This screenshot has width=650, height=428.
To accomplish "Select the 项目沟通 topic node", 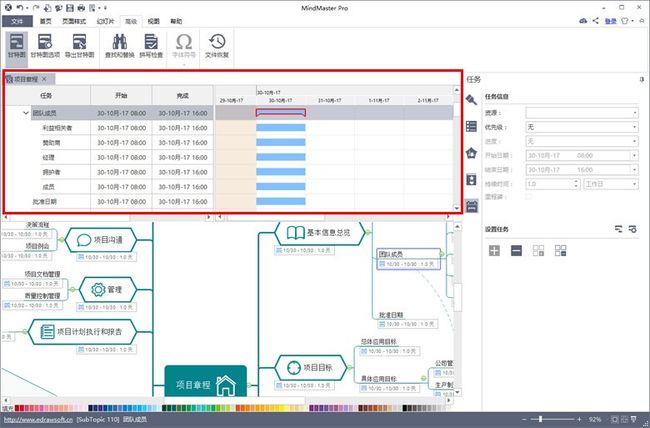I will 101,240.
